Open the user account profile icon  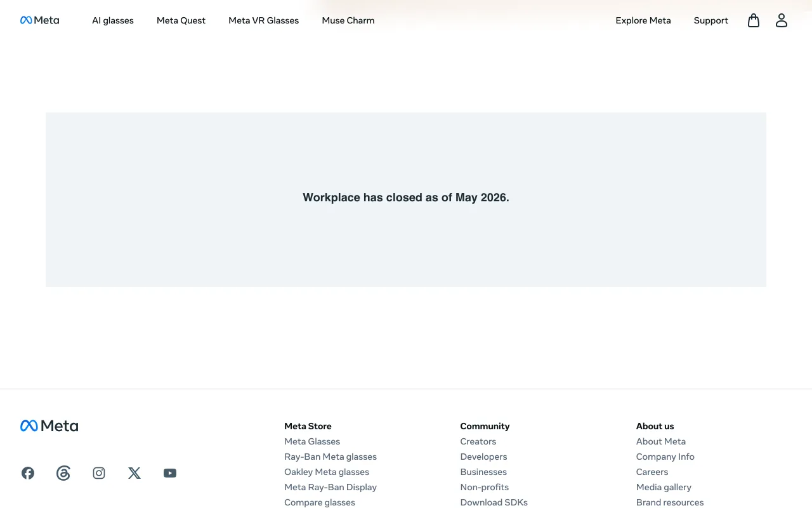coord(782,20)
